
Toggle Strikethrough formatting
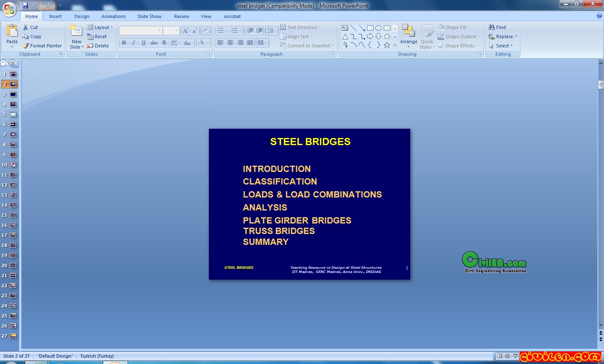pos(154,43)
